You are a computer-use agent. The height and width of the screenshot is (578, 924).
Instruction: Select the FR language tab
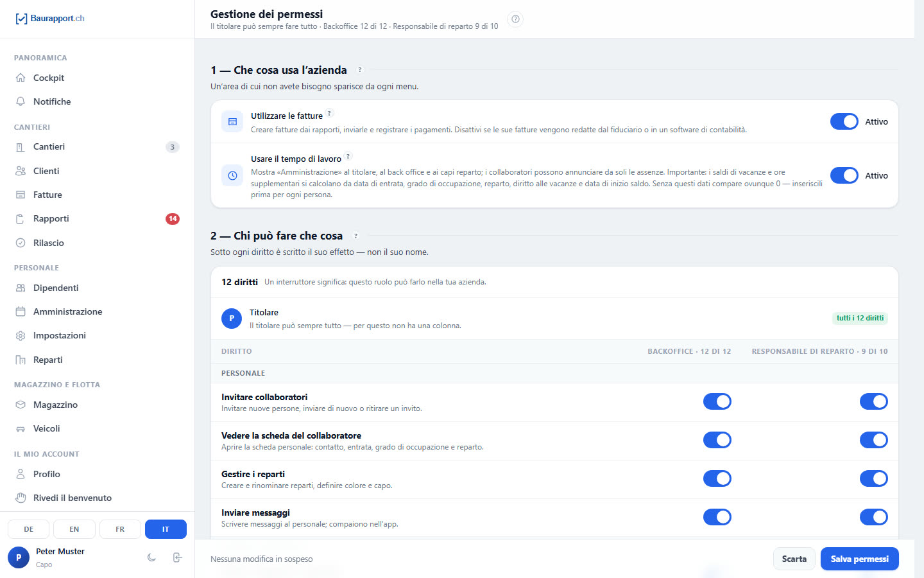[120, 529]
